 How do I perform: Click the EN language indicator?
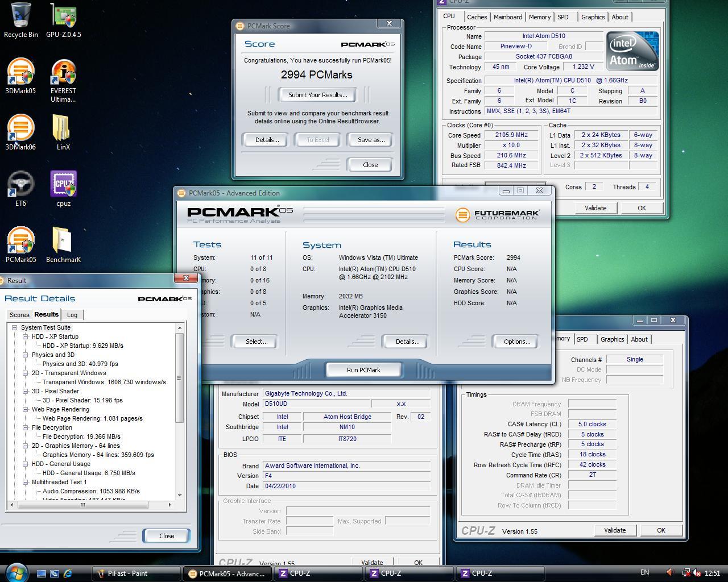coord(644,572)
